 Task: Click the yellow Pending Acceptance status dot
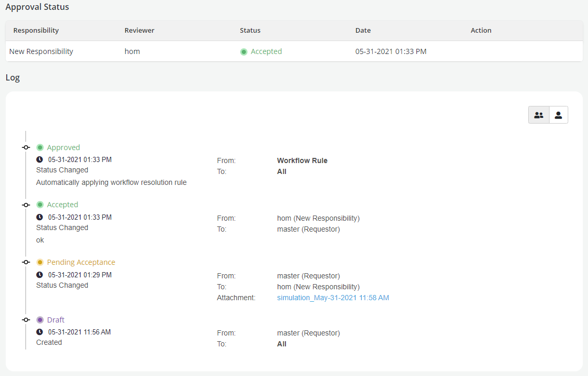click(40, 262)
